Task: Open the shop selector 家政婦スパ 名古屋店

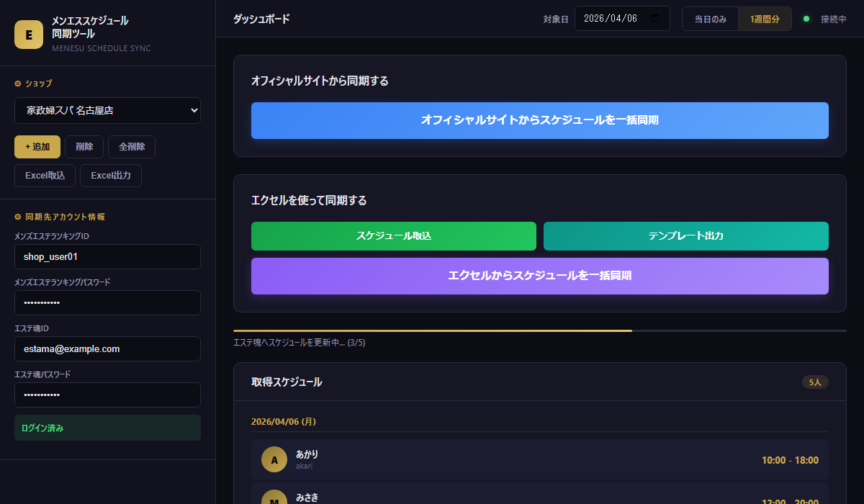Action: click(x=107, y=111)
